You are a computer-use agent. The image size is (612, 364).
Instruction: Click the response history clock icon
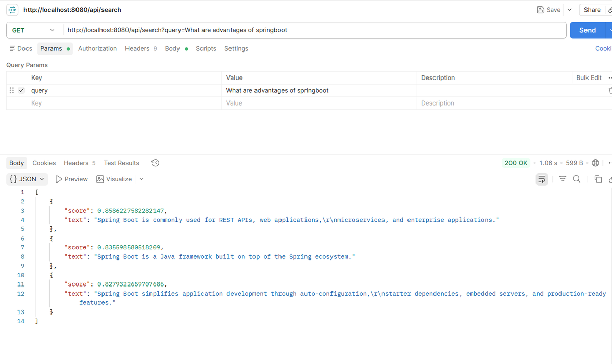156,163
